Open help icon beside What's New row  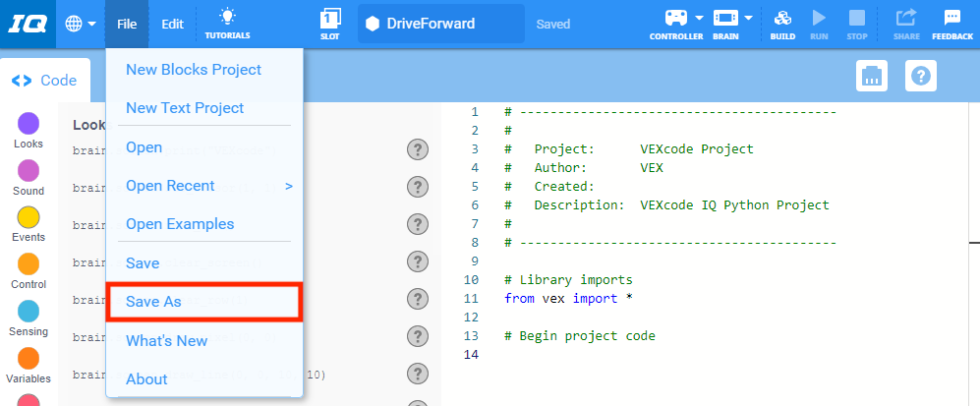point(418,336)
